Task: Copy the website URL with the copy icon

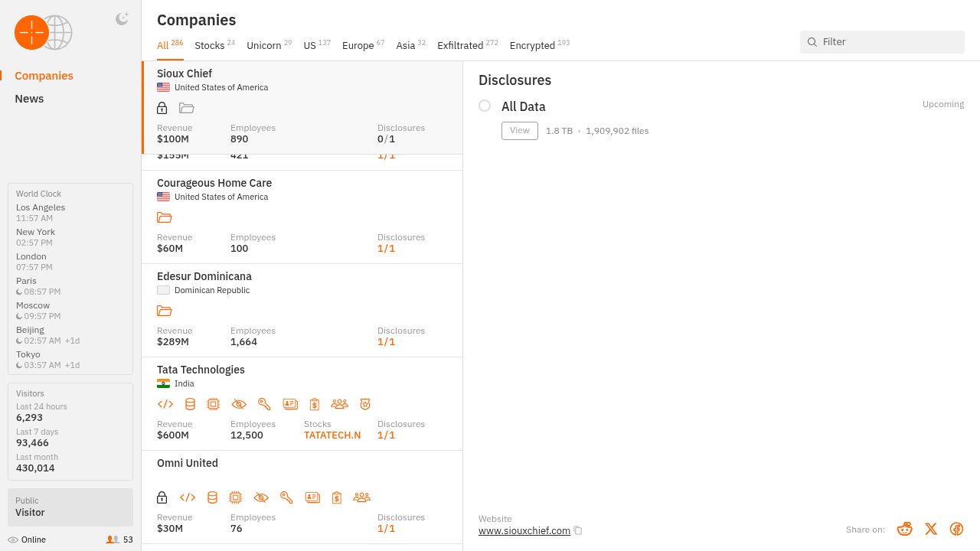Action: point(578,531)
